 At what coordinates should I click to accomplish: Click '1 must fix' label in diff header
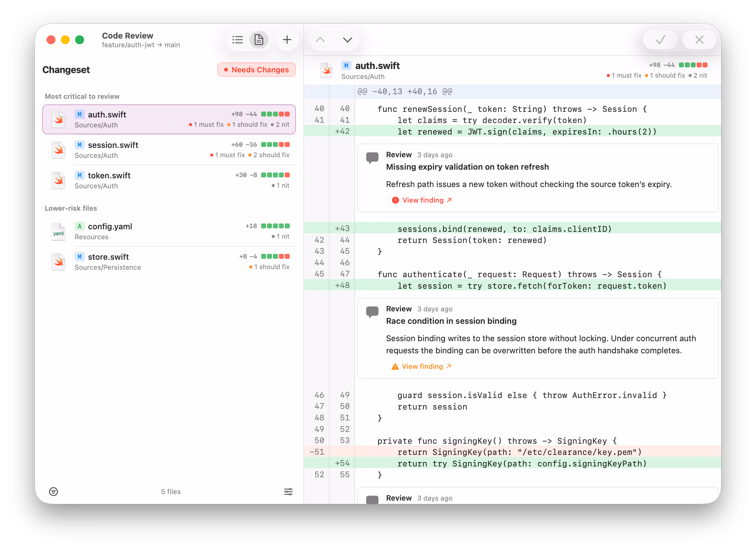[624, 75]
